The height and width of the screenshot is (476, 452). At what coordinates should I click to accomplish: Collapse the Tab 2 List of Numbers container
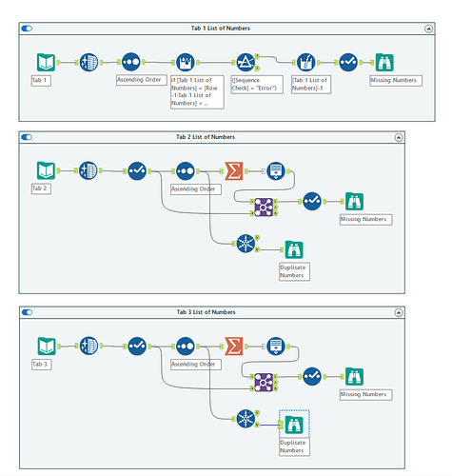click(x=399, y=137)
